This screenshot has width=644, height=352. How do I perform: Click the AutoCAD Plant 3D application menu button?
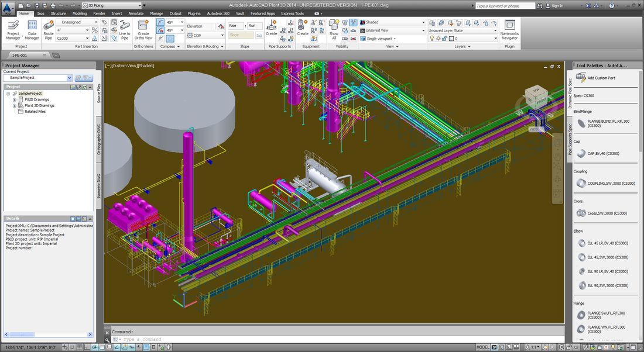pyautogui.click(x=8, y=8)
